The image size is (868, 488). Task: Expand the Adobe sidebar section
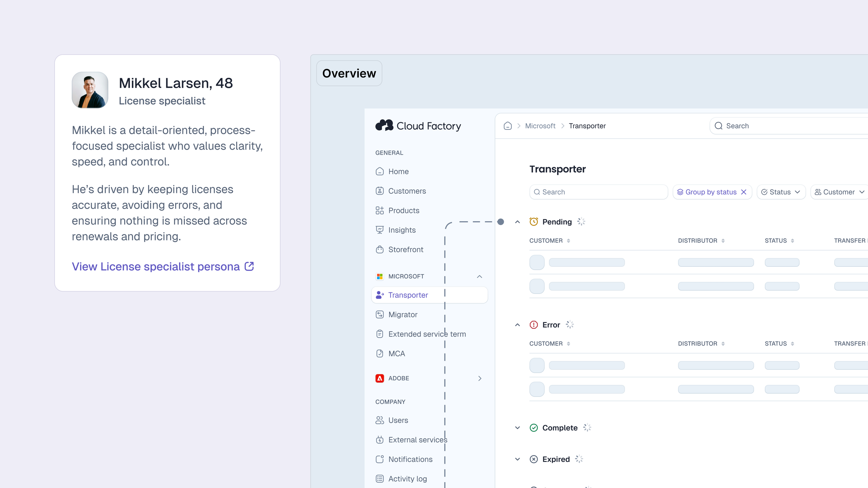pos(480,378)
